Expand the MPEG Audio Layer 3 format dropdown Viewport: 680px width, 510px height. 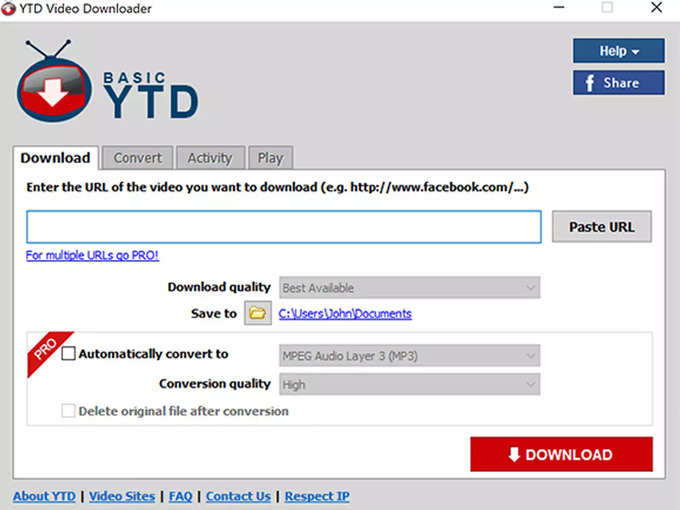coord(409,356)
